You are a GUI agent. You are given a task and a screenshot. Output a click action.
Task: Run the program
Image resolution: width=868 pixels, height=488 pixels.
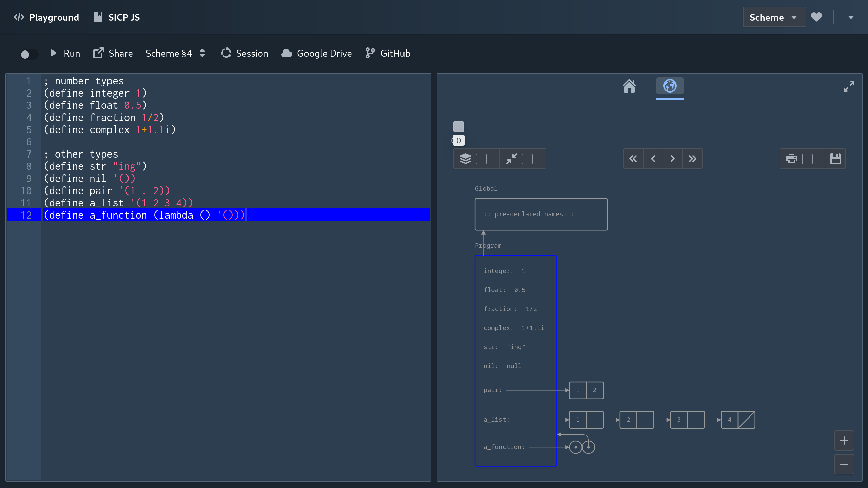65,53
